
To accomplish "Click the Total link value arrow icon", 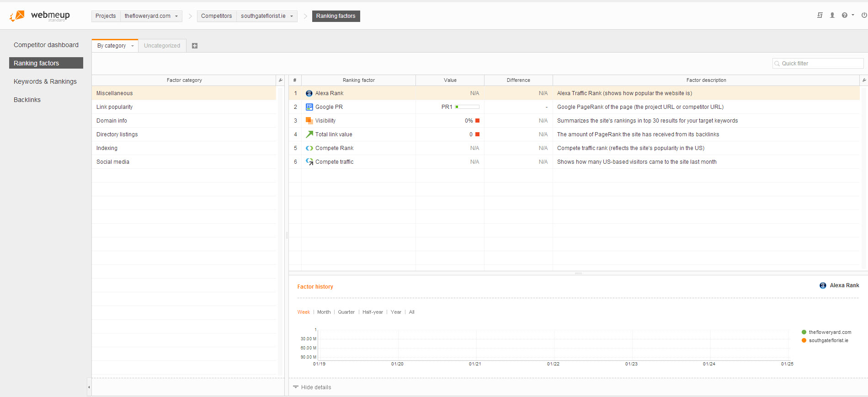I will click(x=309, y=134).
